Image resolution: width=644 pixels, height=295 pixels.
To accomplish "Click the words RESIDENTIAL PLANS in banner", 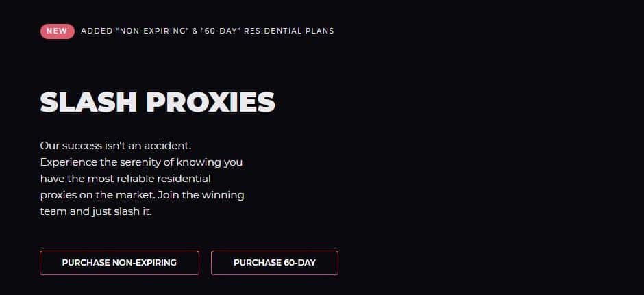I will pyautogui.click(x=289, y=31).
